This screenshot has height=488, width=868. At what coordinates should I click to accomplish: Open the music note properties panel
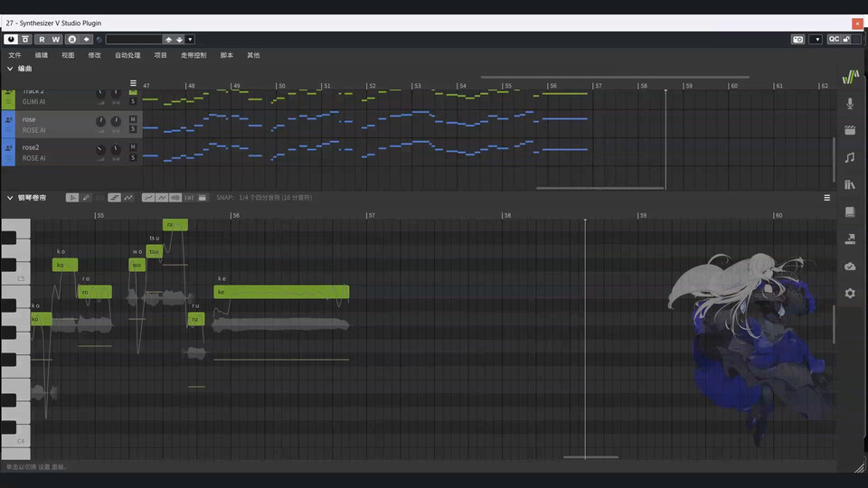click(850, 157)
